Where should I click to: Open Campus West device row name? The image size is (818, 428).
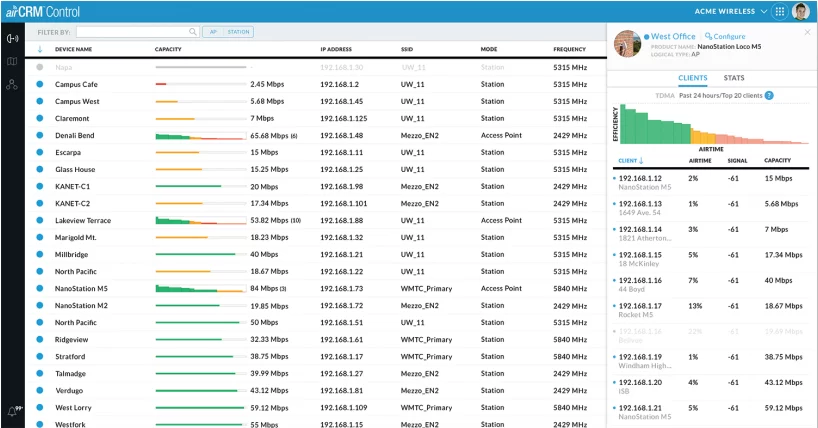(x=77, y=101)
